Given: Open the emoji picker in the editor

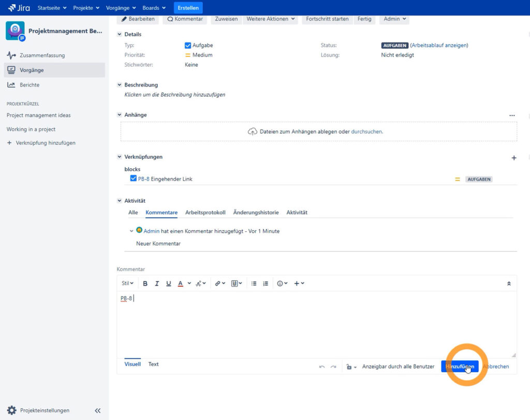Looking at the screenshot, I should coord(279,283).
